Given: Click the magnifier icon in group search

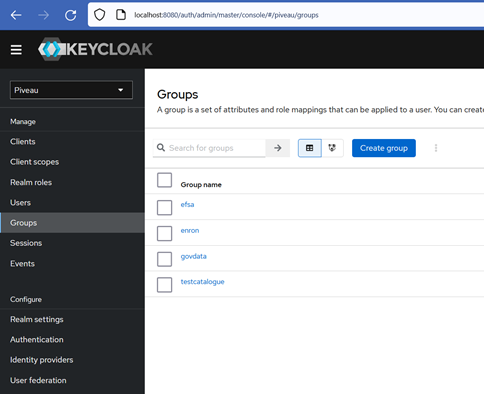Looking at the screenshot, I should [x=161, y=148].
